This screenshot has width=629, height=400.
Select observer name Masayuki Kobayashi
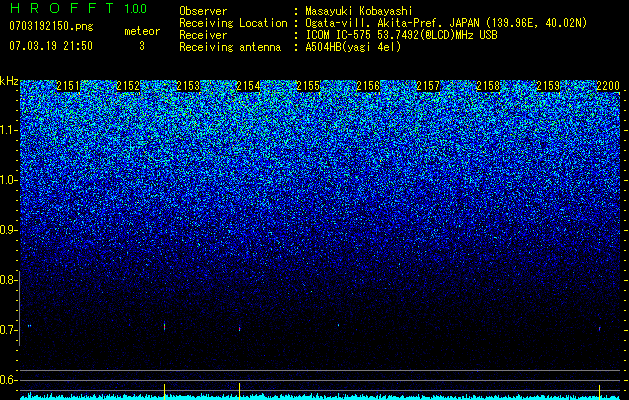tap(359, 11)
